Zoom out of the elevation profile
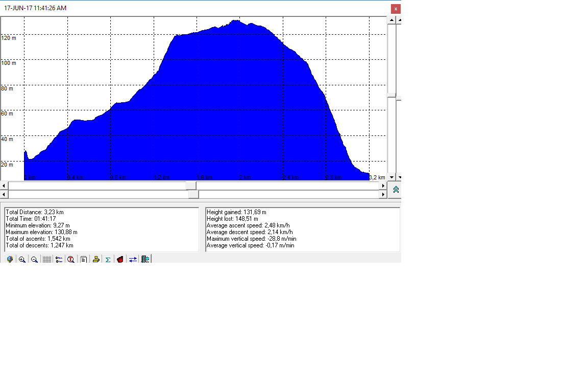Image resolution: width=588 pixels, height=368 pixels. coord(34,259)
